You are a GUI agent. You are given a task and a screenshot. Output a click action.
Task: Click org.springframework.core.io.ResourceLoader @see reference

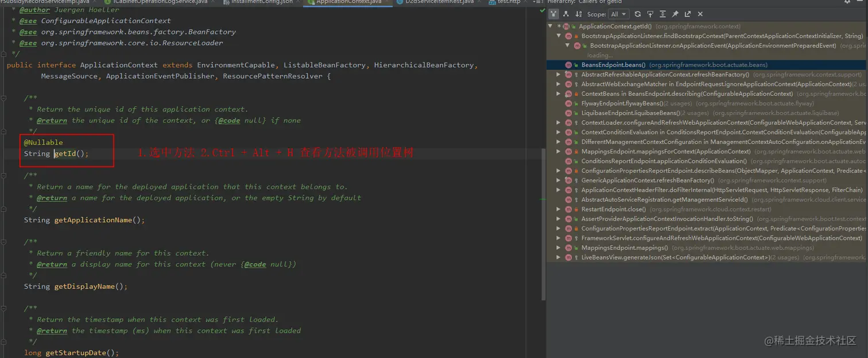[x=132, y=43]
